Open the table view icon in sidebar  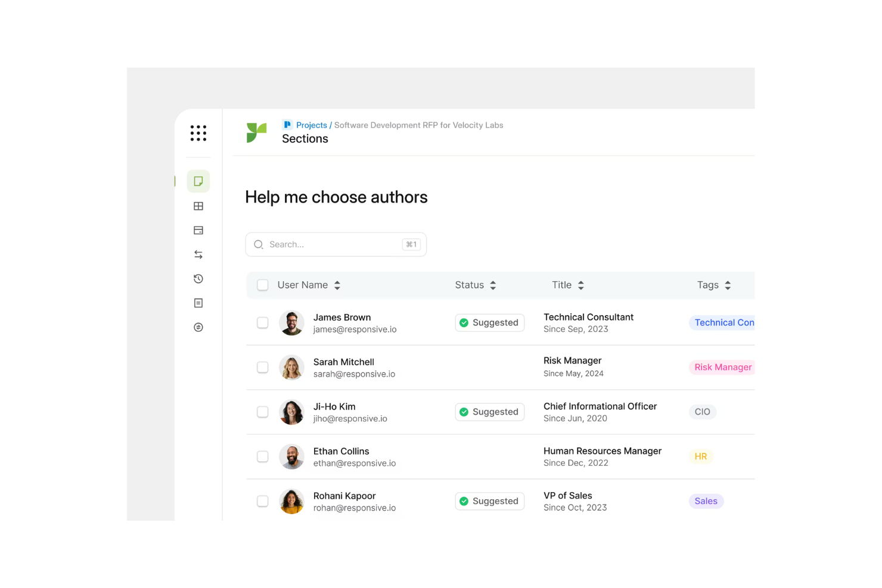coord(198,206)
